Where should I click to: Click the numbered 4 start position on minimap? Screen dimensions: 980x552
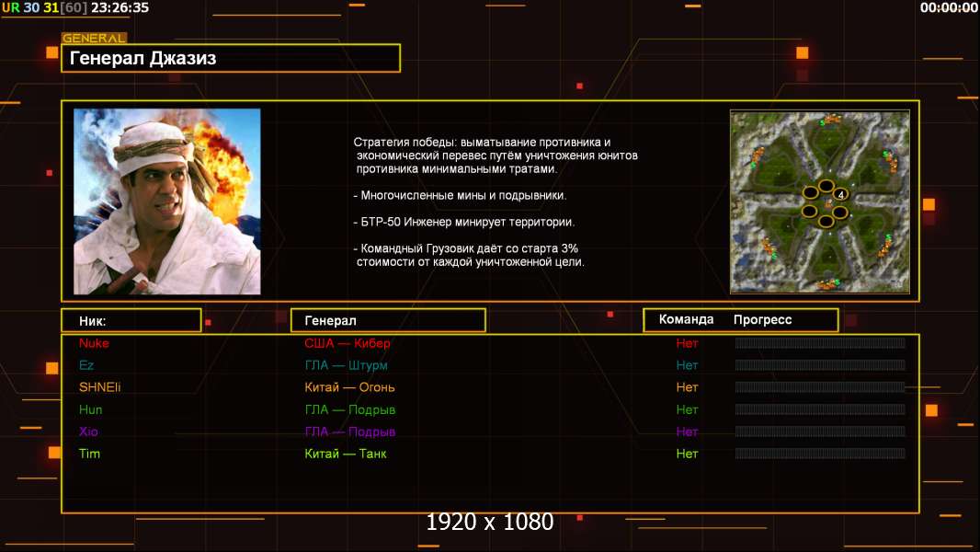(841, 194)
